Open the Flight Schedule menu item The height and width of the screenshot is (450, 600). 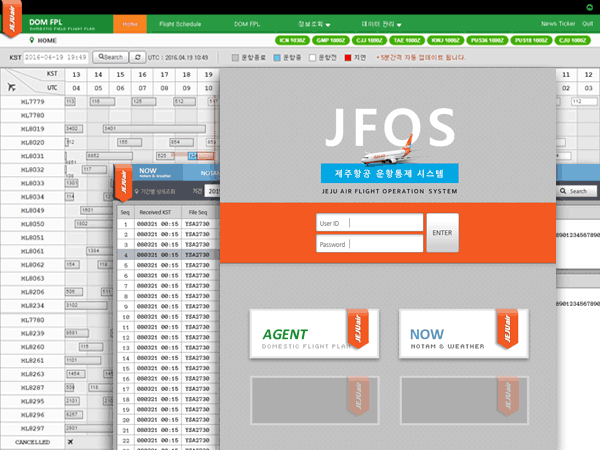click(x=180, y=24)
